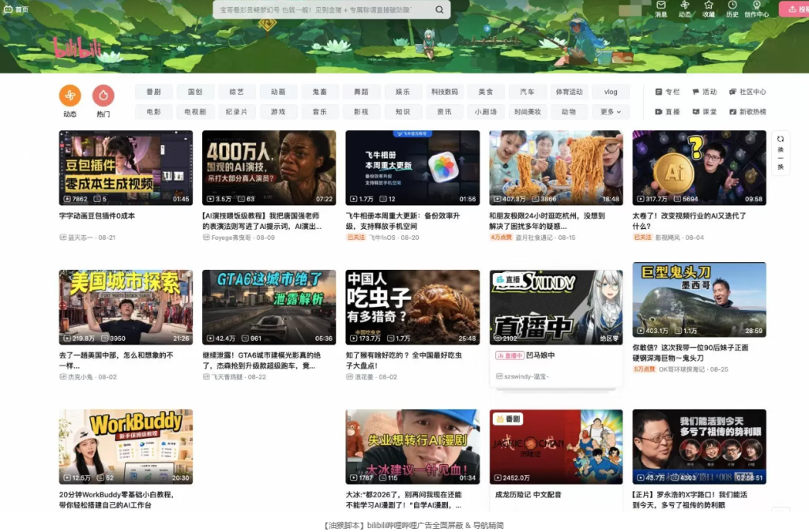Expand the 更多 categories dropdown
Image resolution: width=809 pixels, height=532 pixels.
tap(611, 111)
